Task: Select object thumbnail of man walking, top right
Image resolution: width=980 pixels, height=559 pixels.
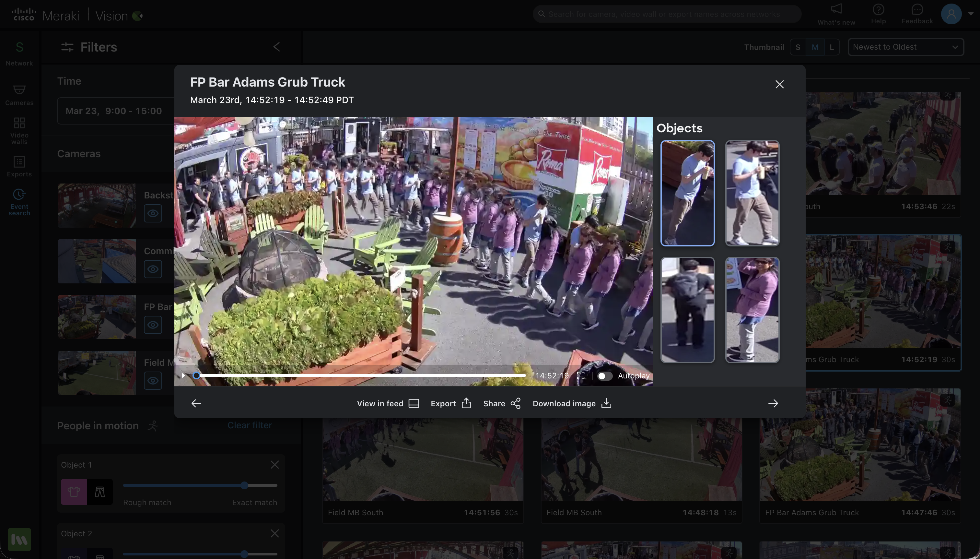Action: pyautogui.click(x=752, y=193)
